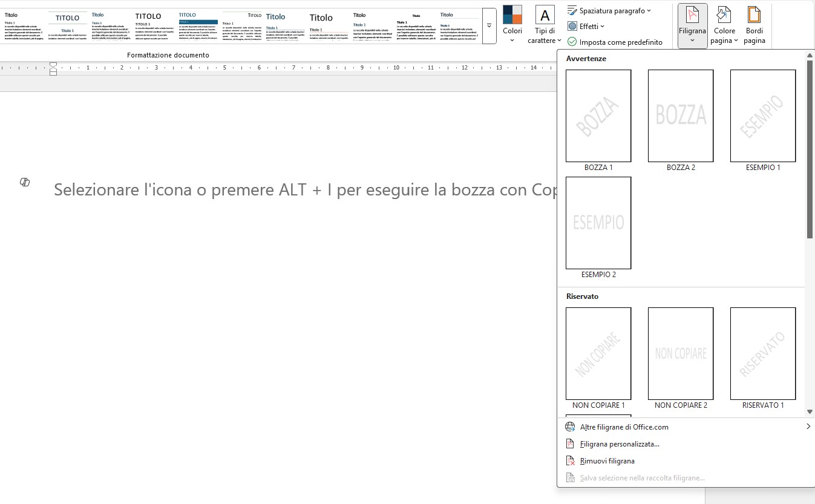
Task: Click the Imposta come predefinito checkmark icon
Action: [573, 42]
